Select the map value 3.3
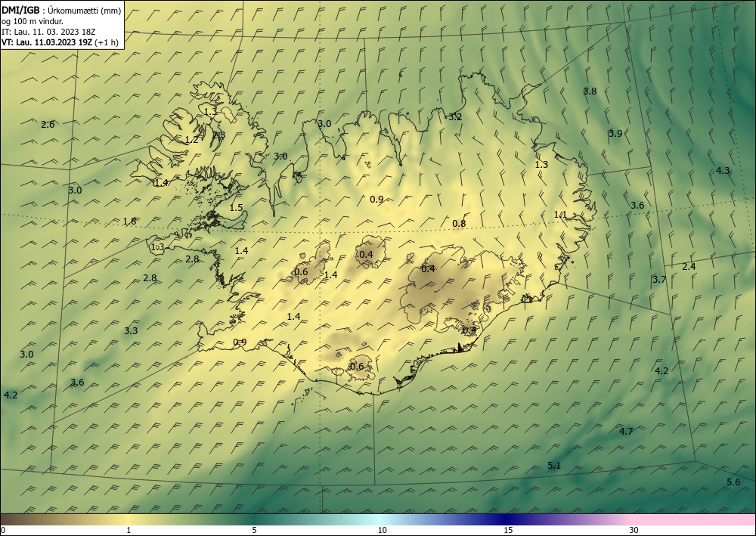 (x=131, y=330)
